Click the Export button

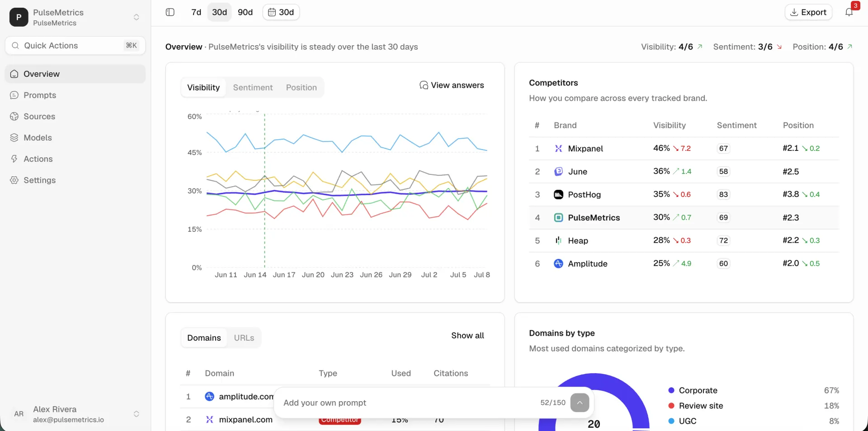pyautogui.click(x=808, y=12)
